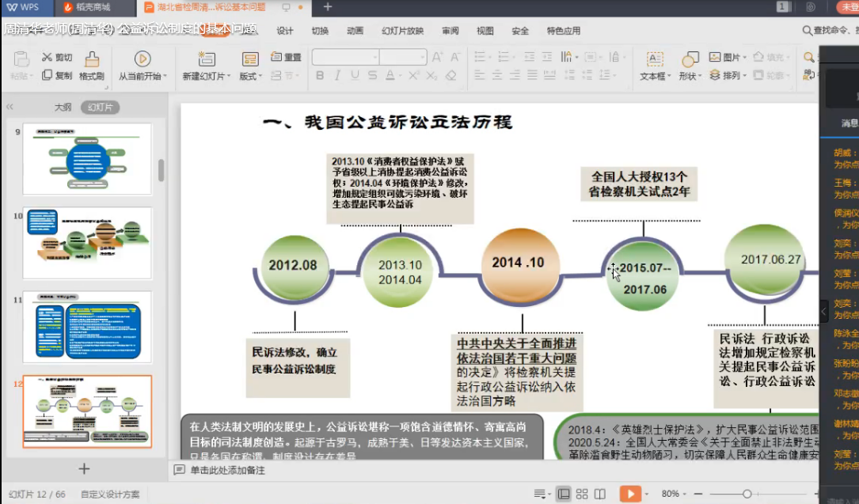Open the 版式 layout dropdown
The image size is (859, 504).
coord(250,76)
